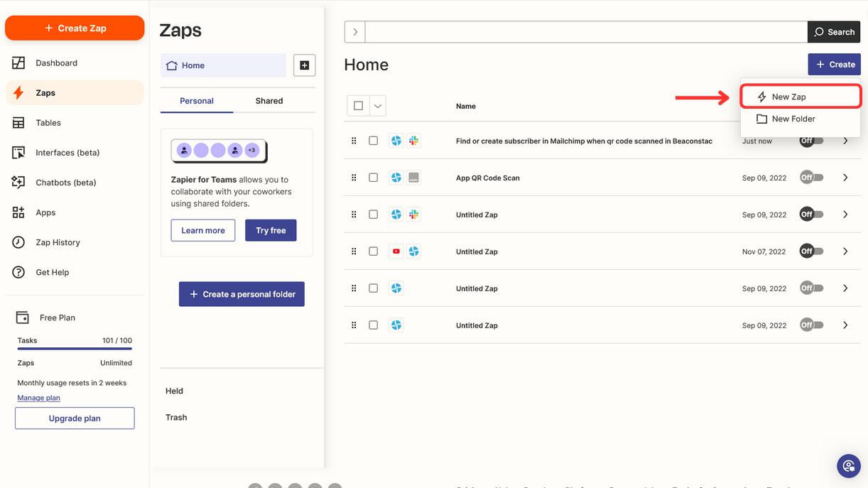Check the select-all Zaps checkbox
The height and width of the screenshot is (488, 868).
click(359, 105)
